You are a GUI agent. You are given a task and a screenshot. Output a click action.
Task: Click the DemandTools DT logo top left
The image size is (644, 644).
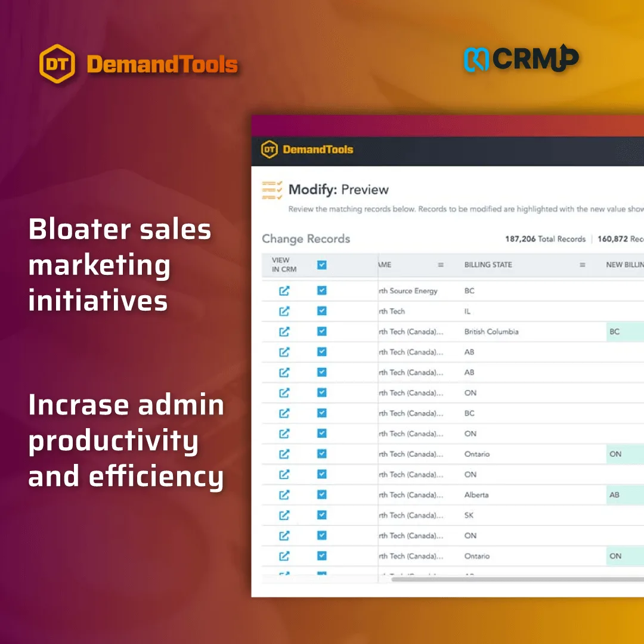[x=58, y=62]
